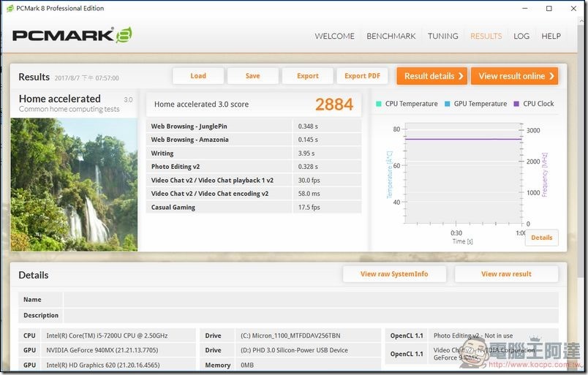Viewport: 588px width, 375px height.
Task: Select the Casual Gaming row
Action: [x=254, y=207]
